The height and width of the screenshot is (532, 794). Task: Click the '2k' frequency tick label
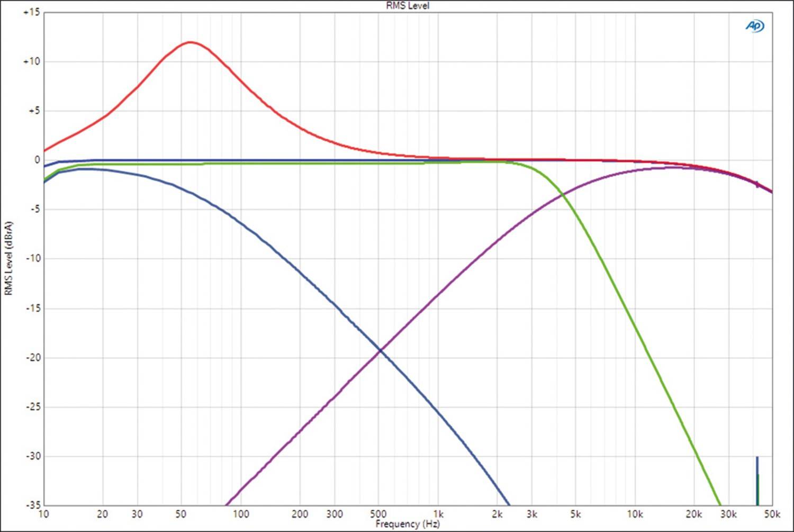[x=497, y=514]
